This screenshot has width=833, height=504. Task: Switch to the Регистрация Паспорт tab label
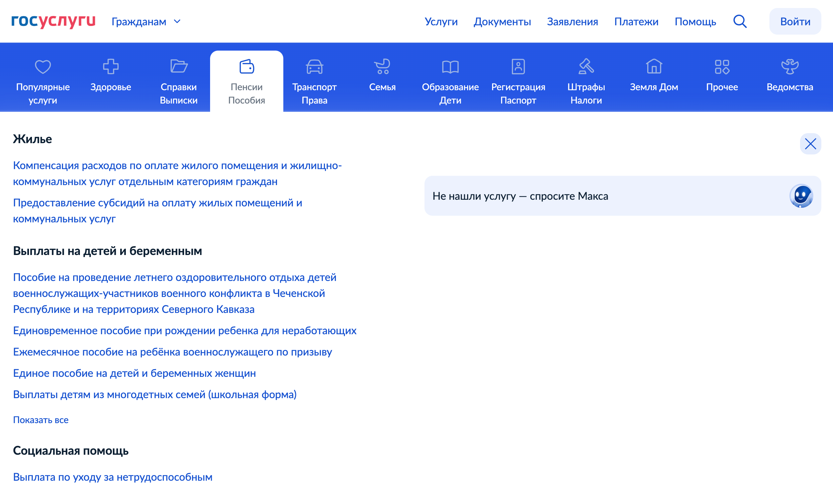click(518, 94)
